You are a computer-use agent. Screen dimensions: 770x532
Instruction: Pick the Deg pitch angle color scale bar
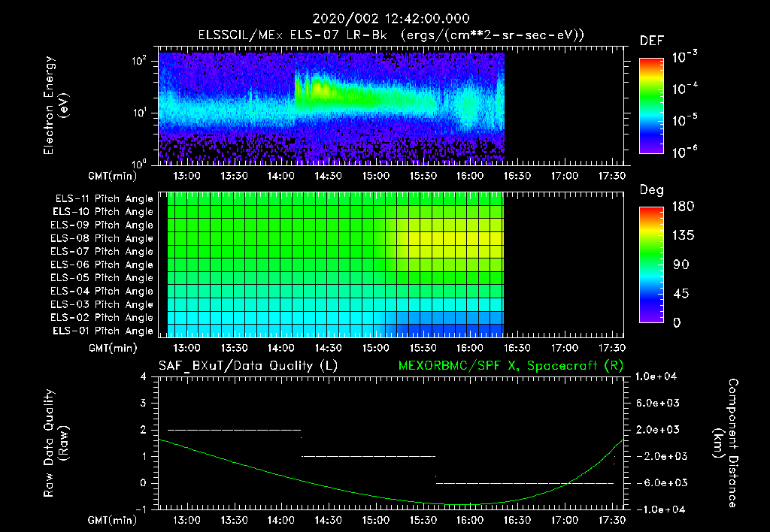[x=651, y=264]
